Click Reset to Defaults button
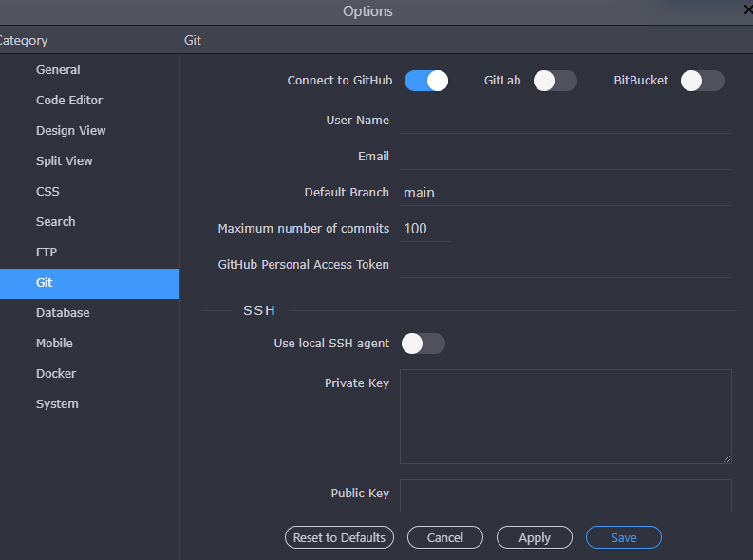 339,537
